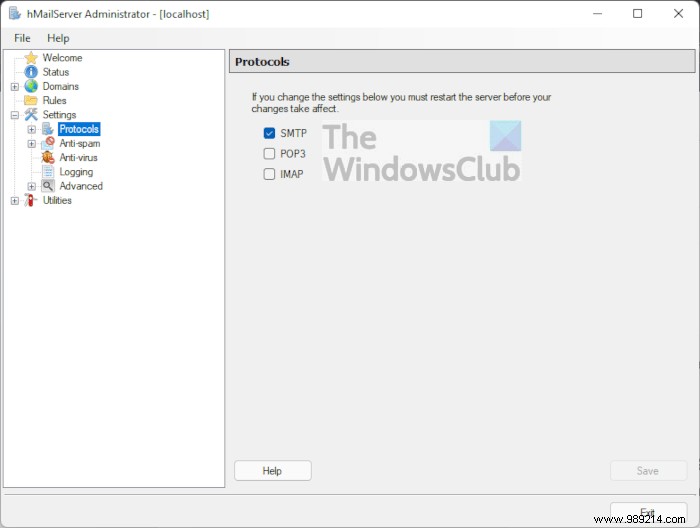The image size is (700, 528).
Task: Click the Advanced magnifier icon
Action: (x=48, y=186)
